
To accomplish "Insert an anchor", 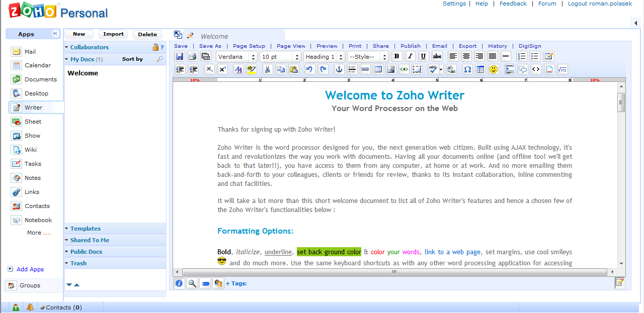I will 339,69.
